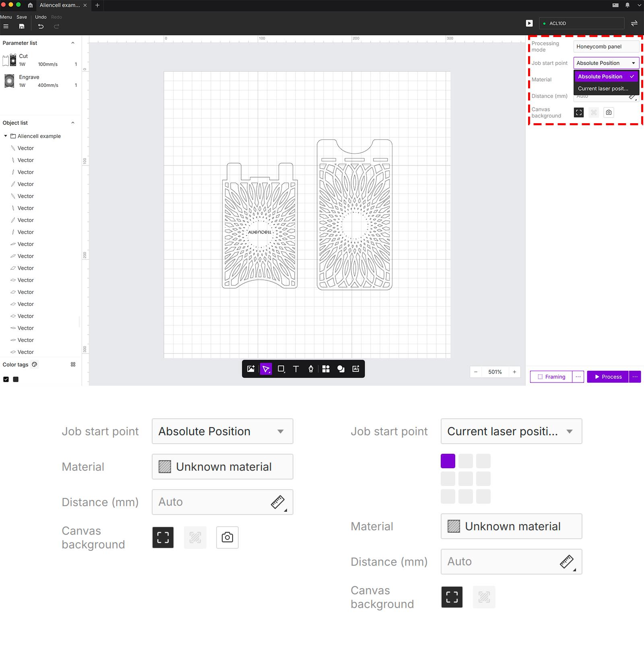Open the enlarged Current laser positi... dropdown
The width and height of the screenshot is (644, 645).
pyautogui.click(x=511, y=431)
